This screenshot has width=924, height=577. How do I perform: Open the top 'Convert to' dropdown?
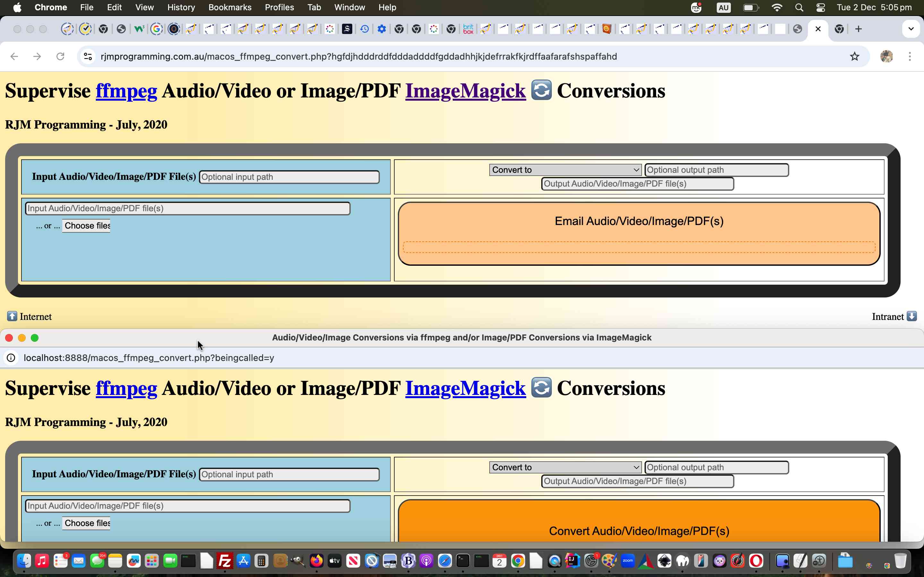[564, 170]
